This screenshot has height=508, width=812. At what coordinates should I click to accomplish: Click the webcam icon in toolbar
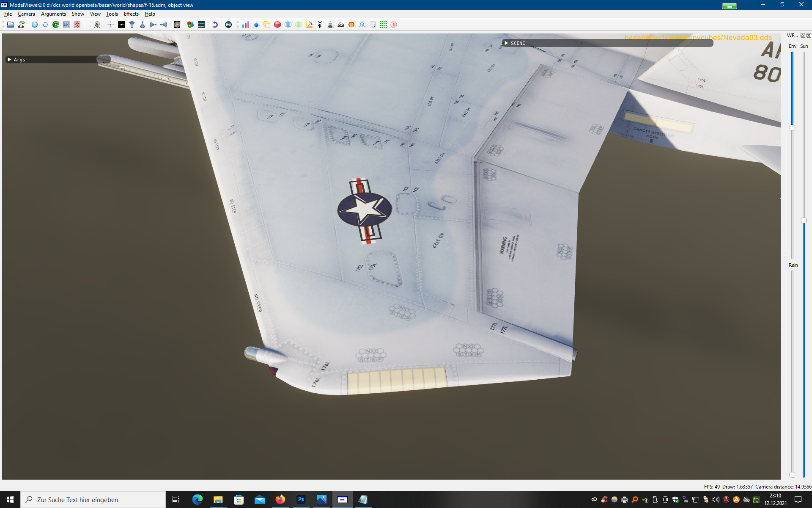pyautogui.click(x=97, y=25)
